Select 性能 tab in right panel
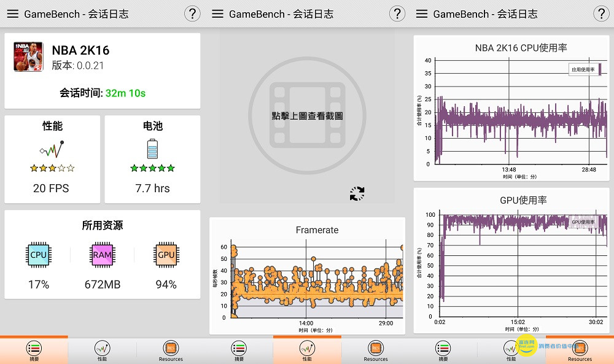This screenshot has height=364, width=614. pos(511,350)
